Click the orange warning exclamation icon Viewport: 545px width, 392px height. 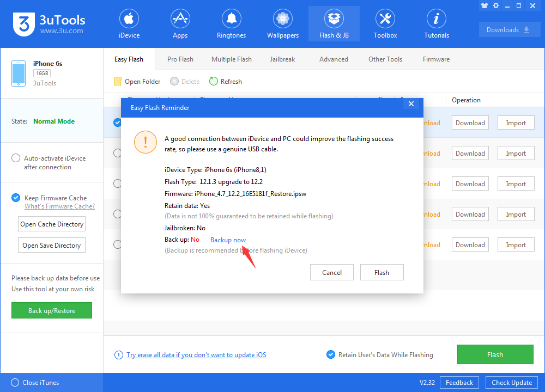coord(146,142)
